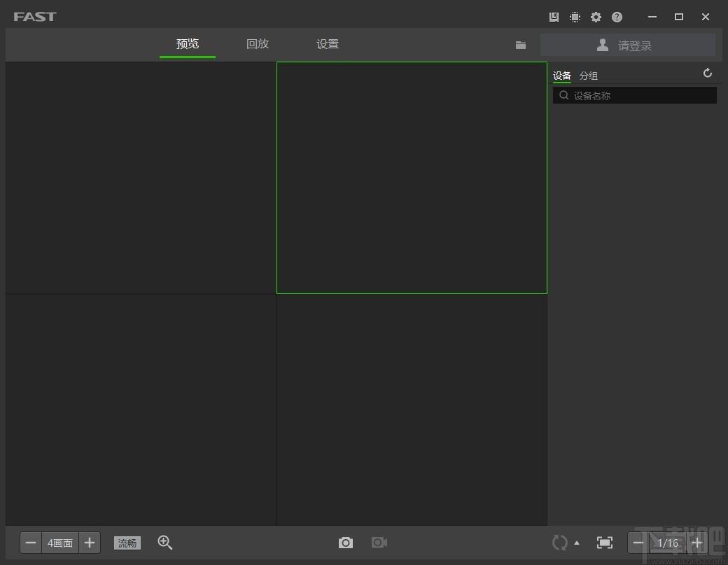
Task: Select the bottom-right video pane
Action: (x=412, y=410)
